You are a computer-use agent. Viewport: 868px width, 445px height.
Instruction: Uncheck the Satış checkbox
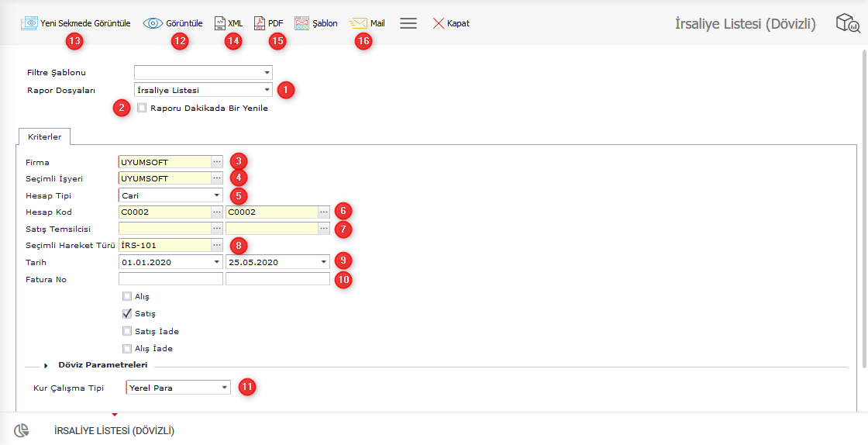click(x=127, y=314)
